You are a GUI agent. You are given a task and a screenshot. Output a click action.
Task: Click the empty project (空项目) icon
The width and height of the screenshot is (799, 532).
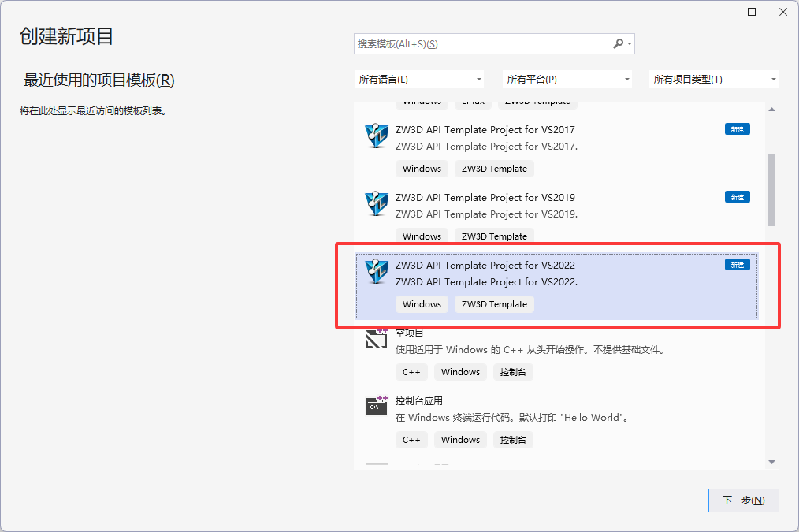tap(377, 338)
